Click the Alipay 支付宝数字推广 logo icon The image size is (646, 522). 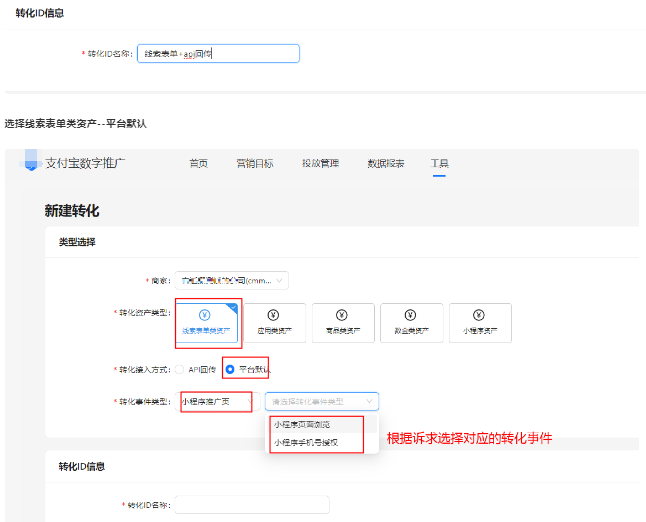click(x=31, y=160)
